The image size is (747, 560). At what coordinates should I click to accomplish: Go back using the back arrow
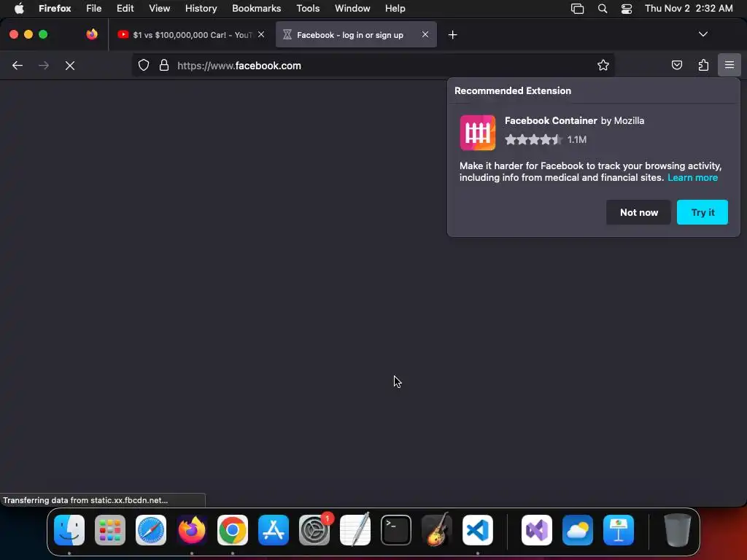[x=18, y=66]
